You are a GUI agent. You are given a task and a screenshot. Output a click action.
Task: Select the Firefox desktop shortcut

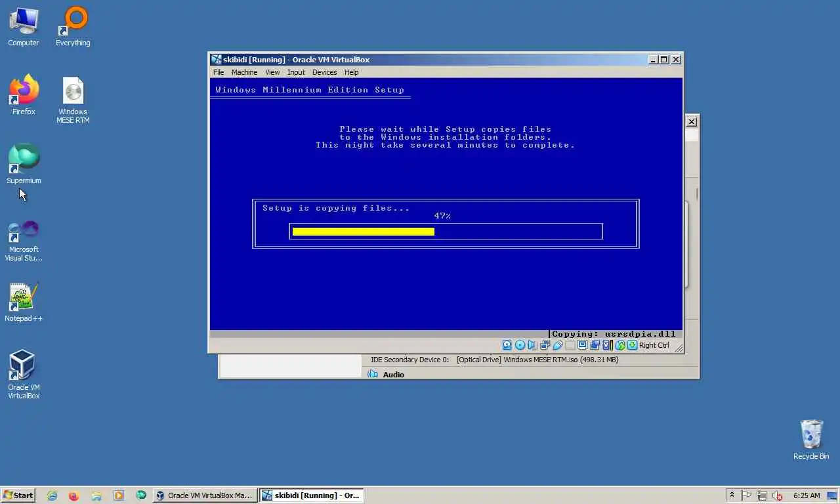pos(24,96)
